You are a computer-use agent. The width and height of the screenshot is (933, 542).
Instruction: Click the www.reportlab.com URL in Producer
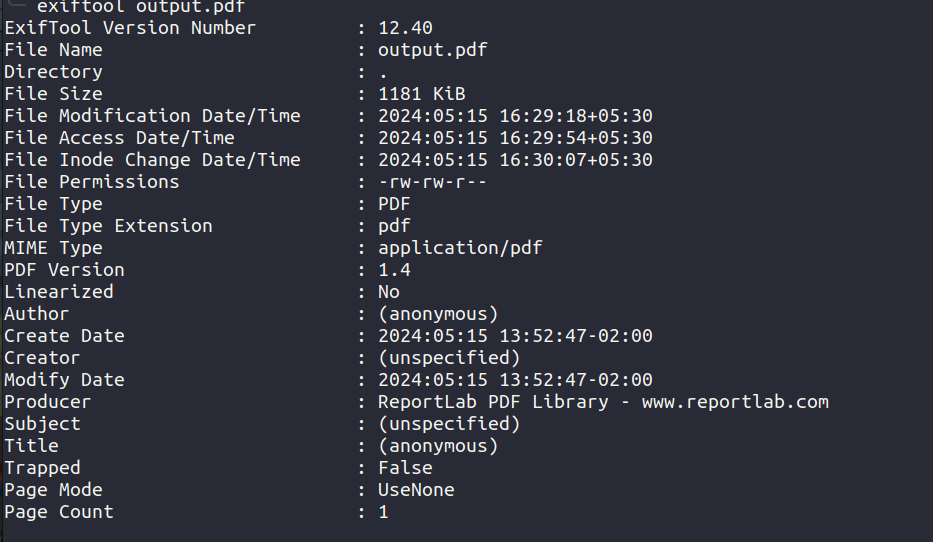point(735,402)
